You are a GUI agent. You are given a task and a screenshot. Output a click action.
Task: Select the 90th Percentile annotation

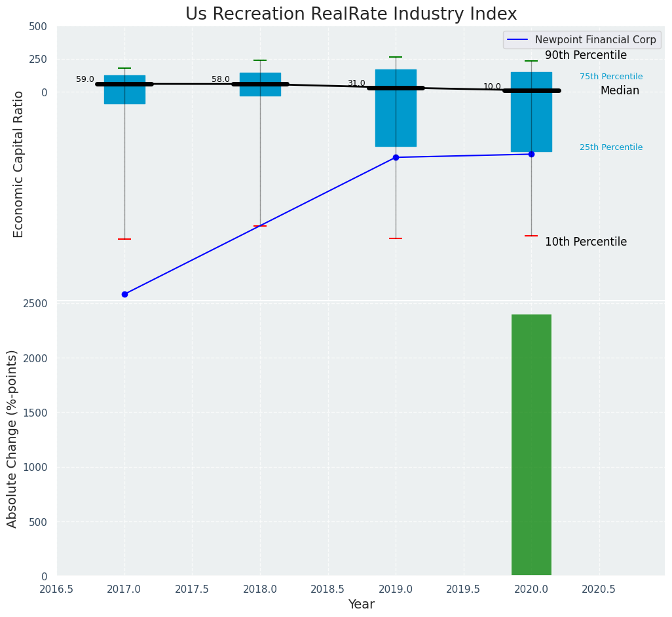(586, 56)
